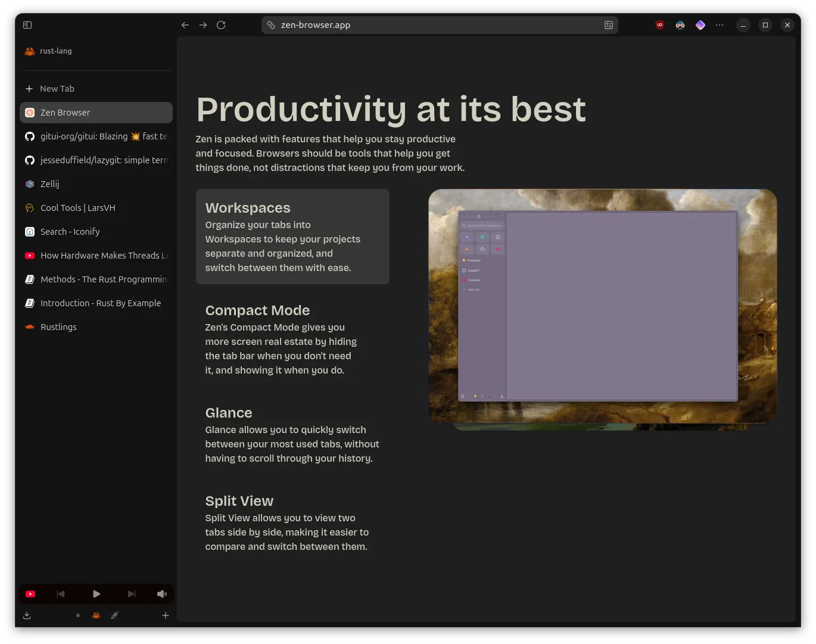Viewport: 816px width, 644px height.
Task: Close the browser window
Action: click(x=787, y=25)
